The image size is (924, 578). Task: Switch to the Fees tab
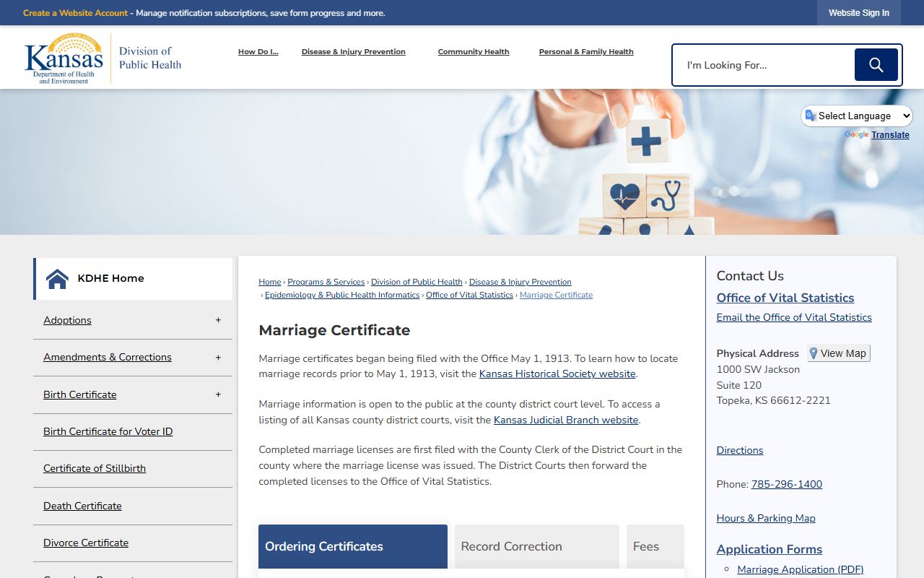point(655,546)
